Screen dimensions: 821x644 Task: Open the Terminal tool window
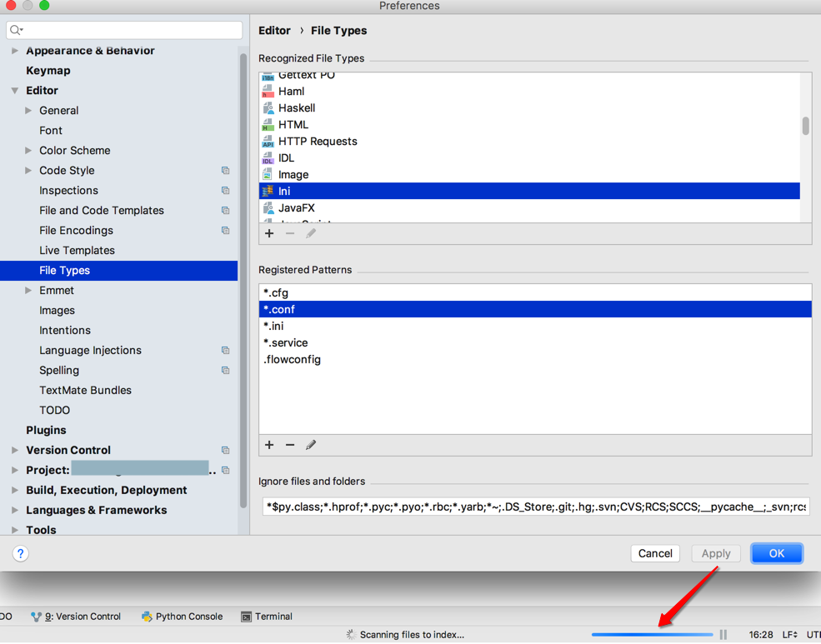pos(267,617)
